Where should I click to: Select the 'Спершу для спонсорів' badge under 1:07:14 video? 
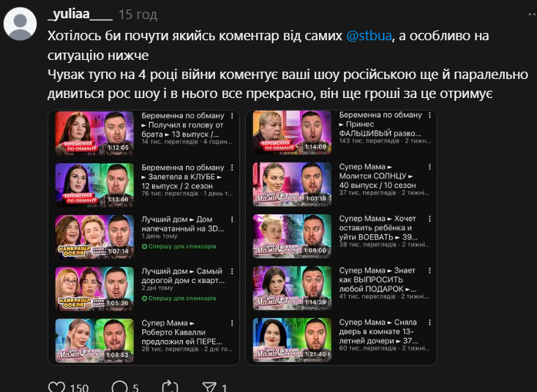pyautogui.click(x=179, y=246)
